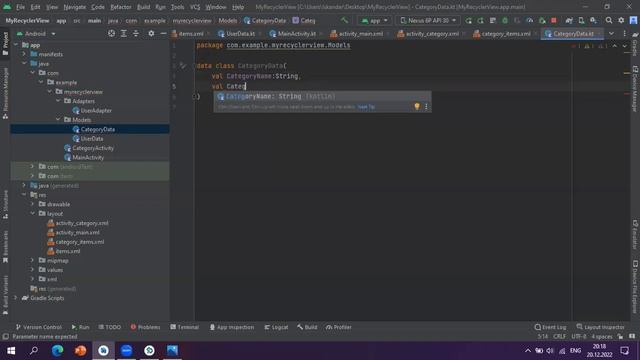Click the read-only lock icon in status bar
This screenshot has width=640, height=360.
coord(620,336)
